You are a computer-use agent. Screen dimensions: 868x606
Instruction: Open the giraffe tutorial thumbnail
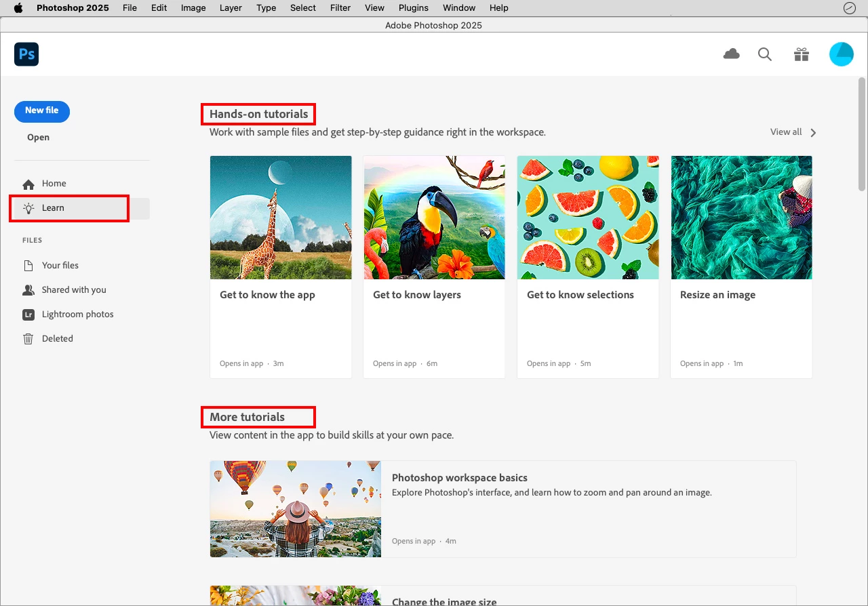[281, 218]
